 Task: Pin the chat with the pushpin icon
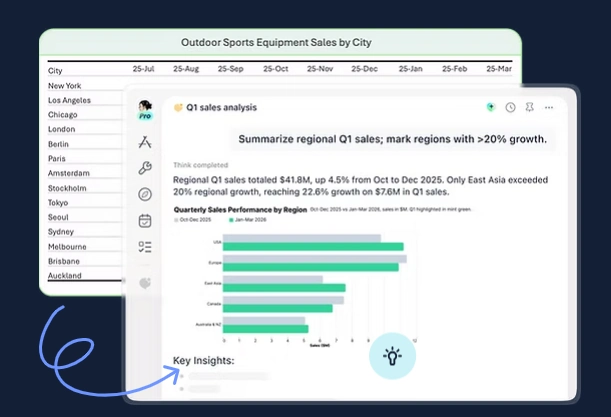(529, 107)
